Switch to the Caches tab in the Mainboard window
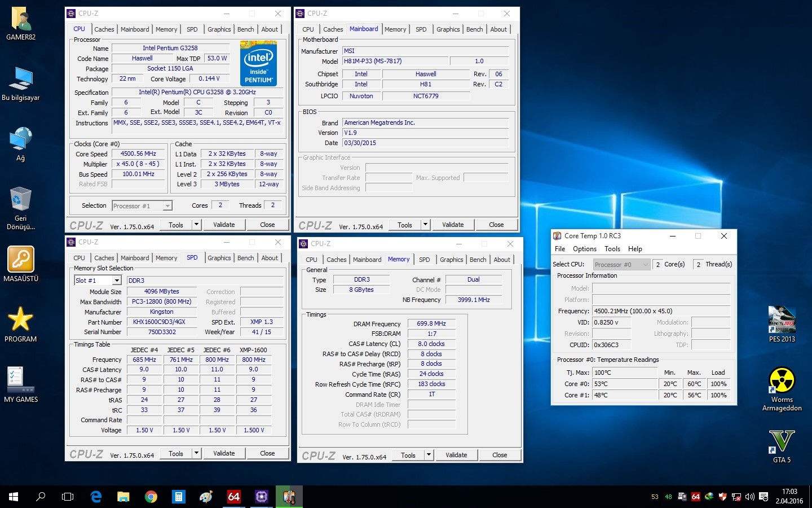The image size is (812, 508). (x=333, y=29)
